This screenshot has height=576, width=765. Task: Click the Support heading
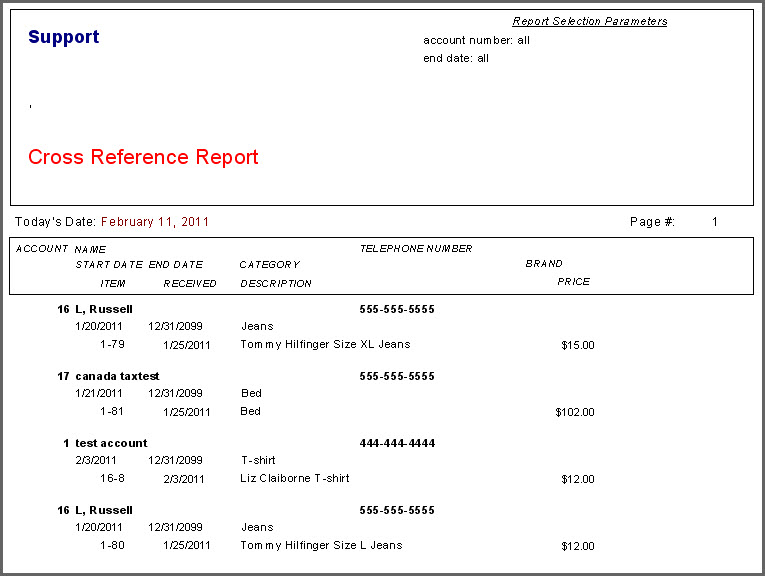[x=63, y=37]
